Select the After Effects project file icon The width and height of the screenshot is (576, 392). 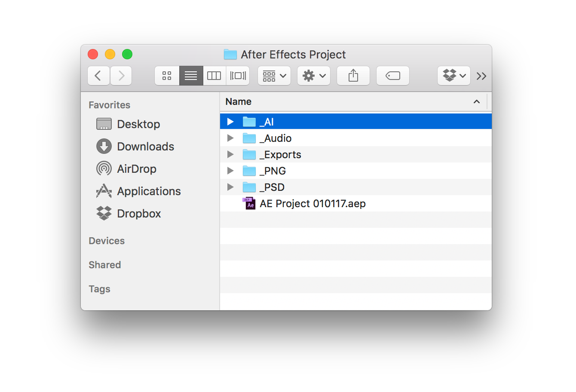coord(249,203)
